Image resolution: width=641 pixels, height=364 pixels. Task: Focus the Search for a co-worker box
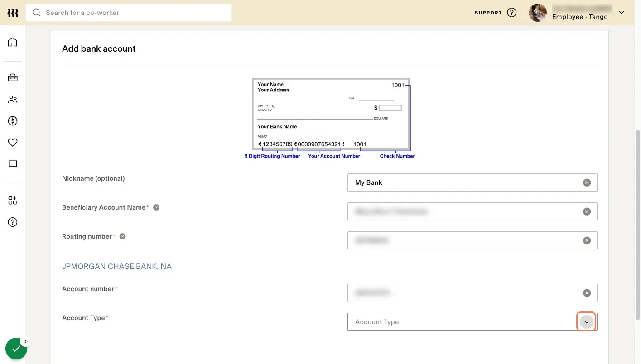[129, 13]
